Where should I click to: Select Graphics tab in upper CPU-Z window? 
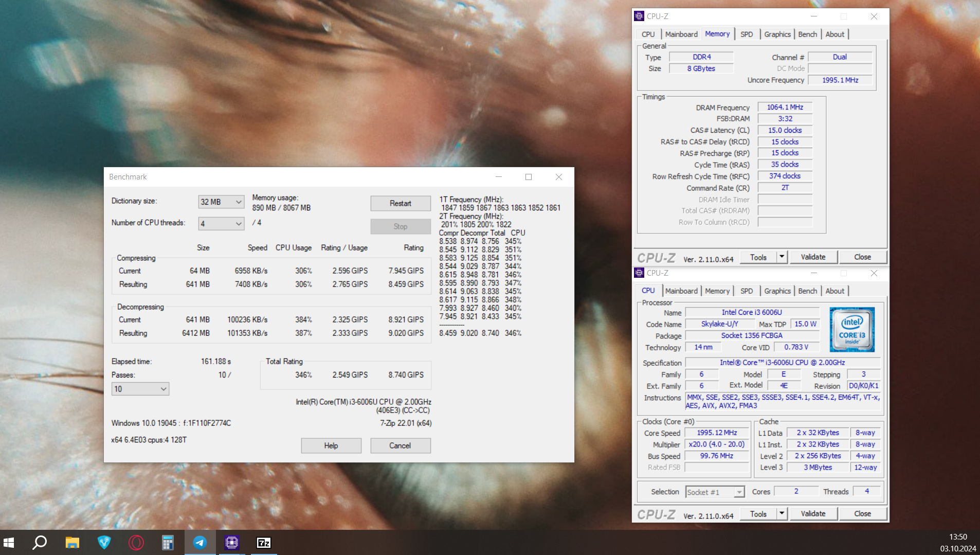pyautogui.click(x=777, y=34)
